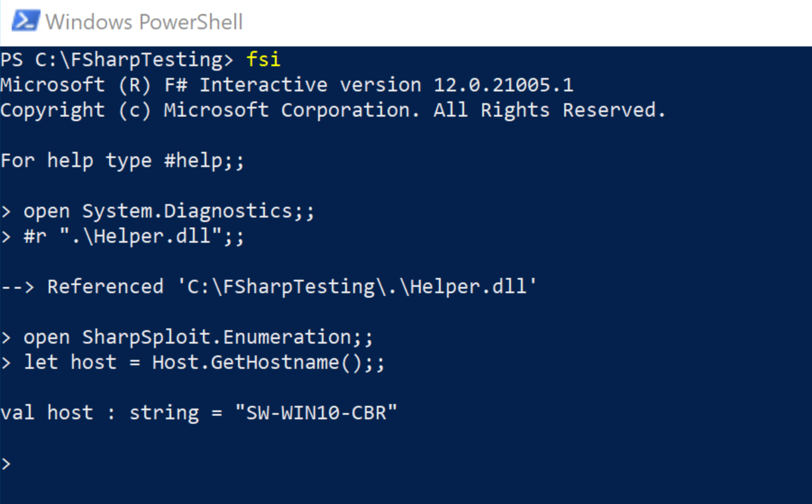This screenshot has width=812, height=504.
Task: Click the open System.Diagnostics;; command
Action: [x=169, y=211]
